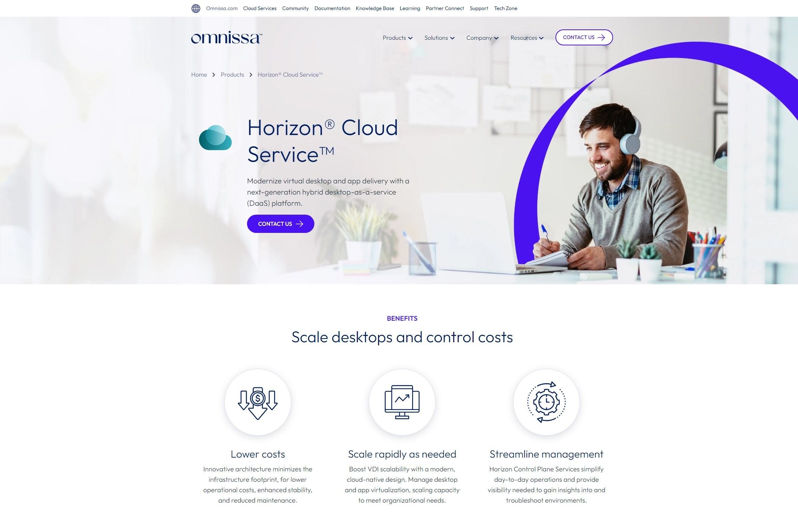
Task: Click the CONTACT US hero button
Action: point(280,224)
